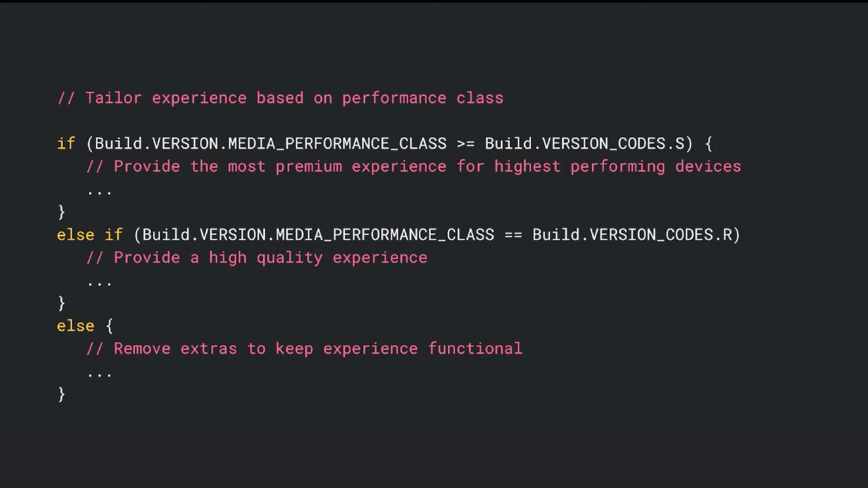Click MEDIA_PERFORMANCE_CLASS in the else-if condition

click(385, 235)
